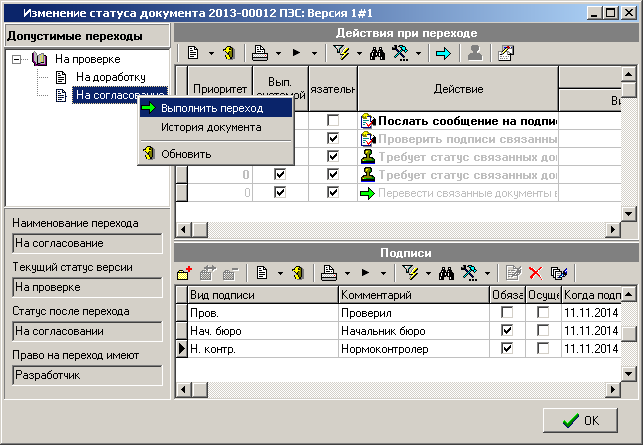Viewport: 643px width, 445px height.
Task: Click the Комментарий column header
Action: (x=413, y=295)
